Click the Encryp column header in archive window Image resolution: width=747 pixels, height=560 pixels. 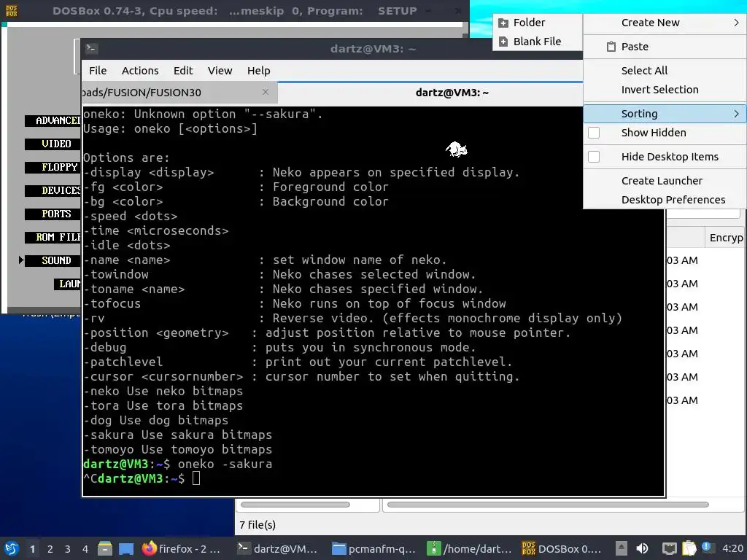(726, 238)
